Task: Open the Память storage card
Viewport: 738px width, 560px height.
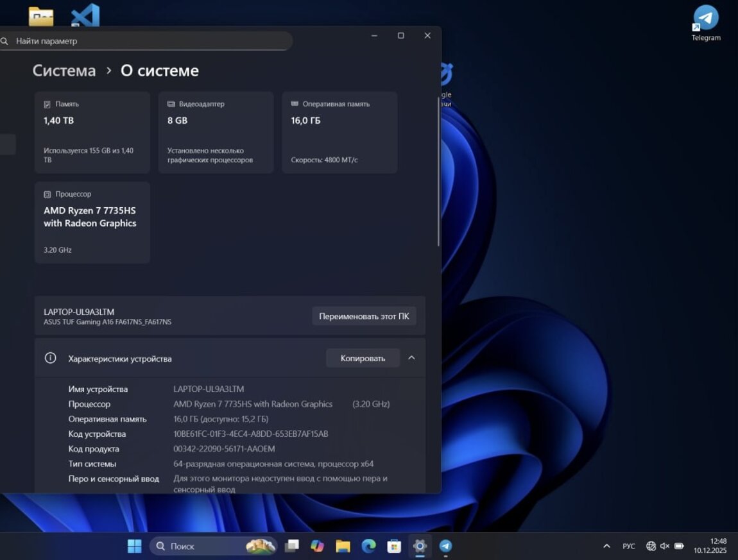Action: coord(92,132)
